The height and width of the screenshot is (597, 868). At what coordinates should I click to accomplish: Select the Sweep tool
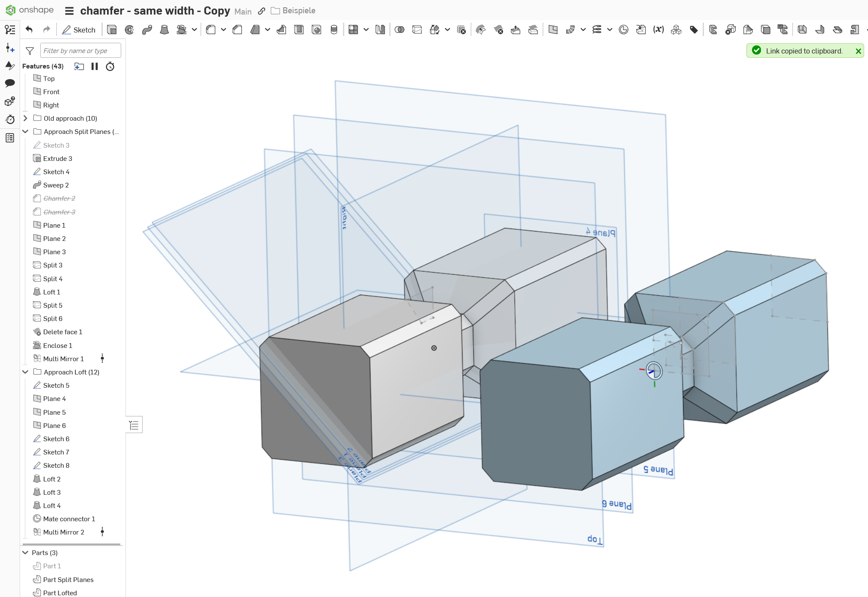pyautogui.click(x=147, y=30)
